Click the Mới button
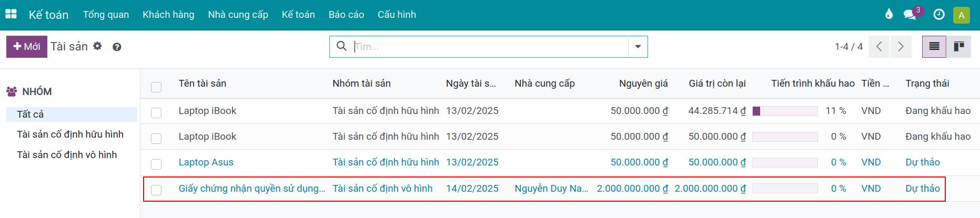 point(27,47)
